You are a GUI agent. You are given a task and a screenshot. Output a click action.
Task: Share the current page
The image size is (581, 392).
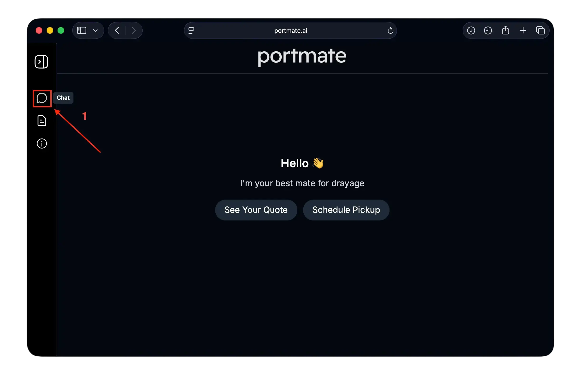pyautogui.click(x=505, y=30)
